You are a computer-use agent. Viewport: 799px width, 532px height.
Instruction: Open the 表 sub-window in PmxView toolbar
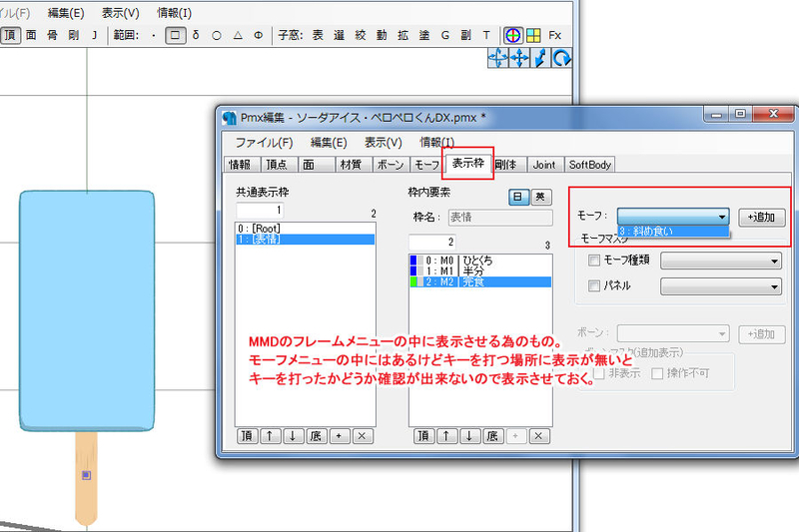318,35
